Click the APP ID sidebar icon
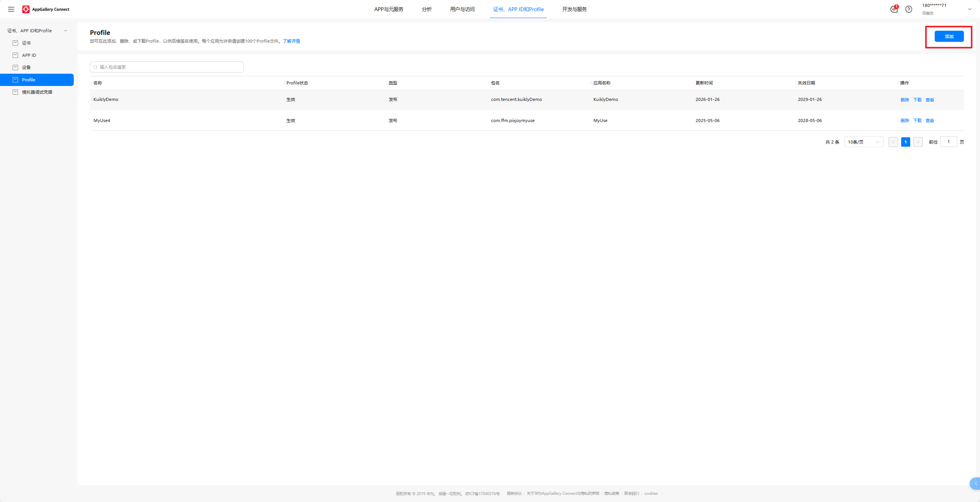980x502 pixels. point(15,55)
